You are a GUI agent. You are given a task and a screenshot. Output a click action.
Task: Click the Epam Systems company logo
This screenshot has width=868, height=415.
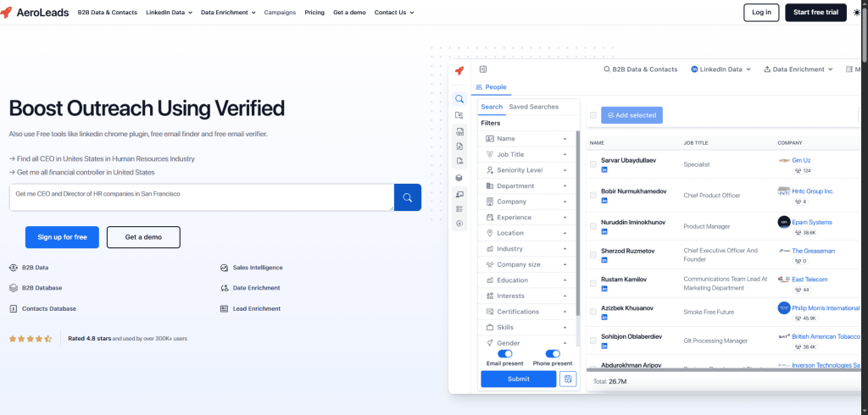[x=784, y=222]
